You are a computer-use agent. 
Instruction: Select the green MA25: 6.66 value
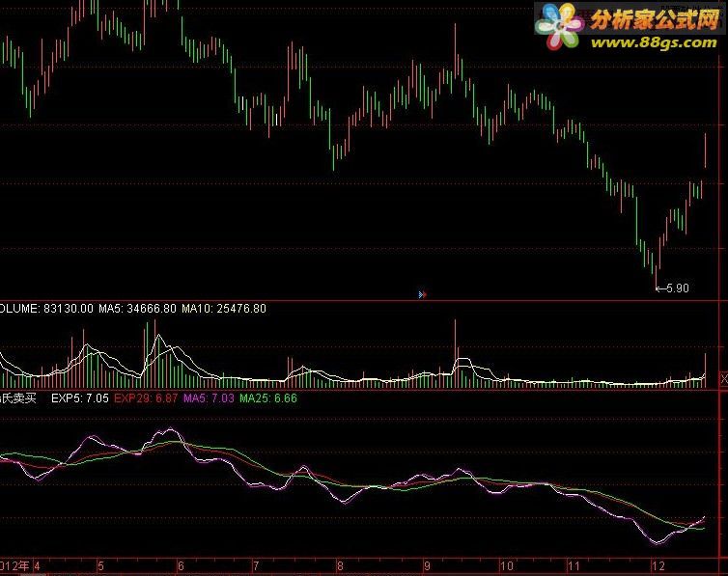[x=267, y=398]
